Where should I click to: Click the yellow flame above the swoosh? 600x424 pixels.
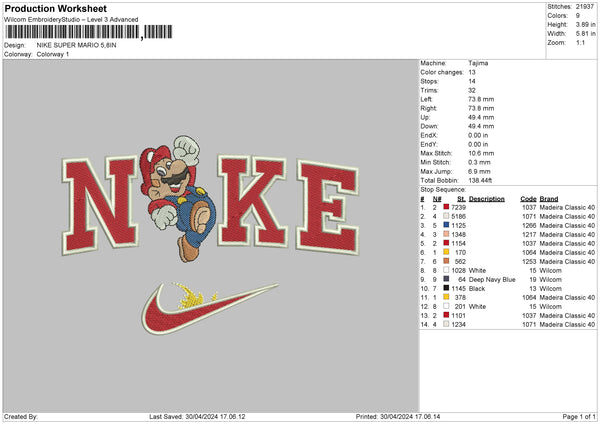click(x=194, y=296)
